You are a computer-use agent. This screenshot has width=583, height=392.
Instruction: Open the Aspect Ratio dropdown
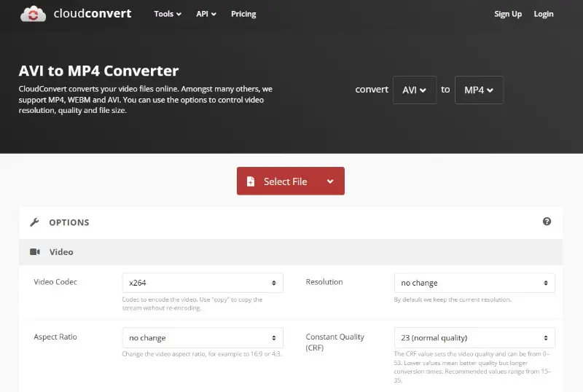[x=202, y=338]
